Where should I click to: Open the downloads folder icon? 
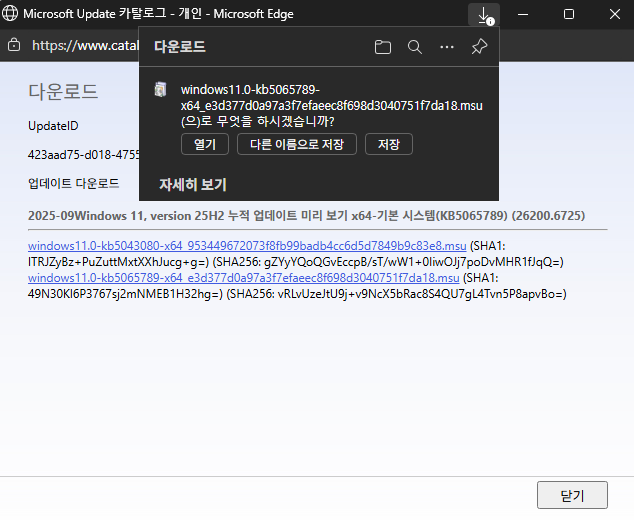[x=383, y=47]
